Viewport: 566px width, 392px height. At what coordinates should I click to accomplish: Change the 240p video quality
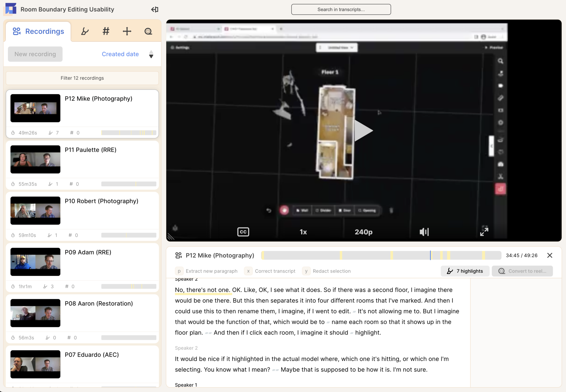[363, 232]
